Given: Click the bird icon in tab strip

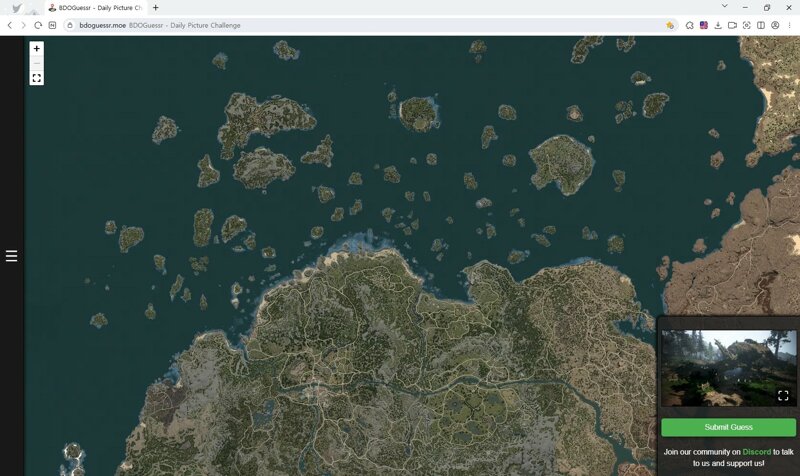Looking at the screenshot, I should click(16, 8).
